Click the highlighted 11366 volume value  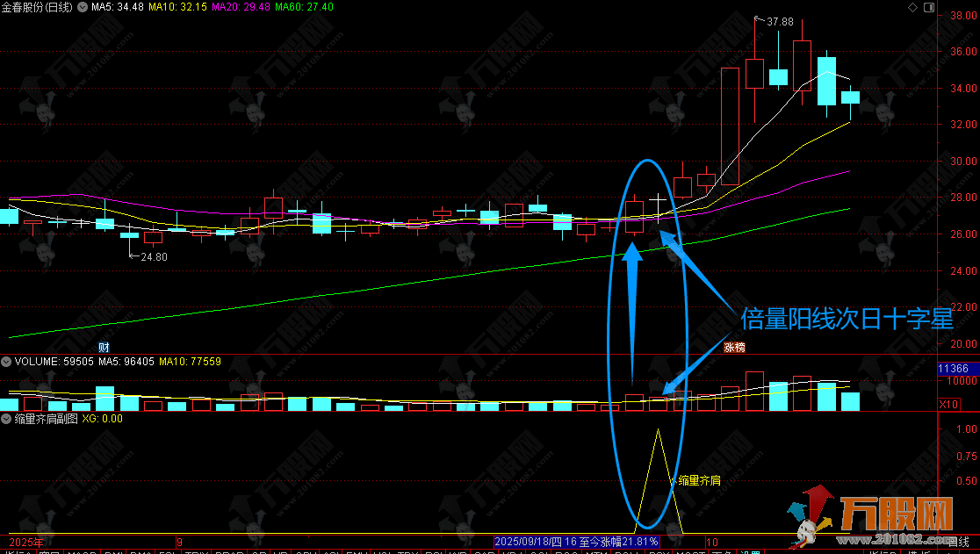pos(953,369)
